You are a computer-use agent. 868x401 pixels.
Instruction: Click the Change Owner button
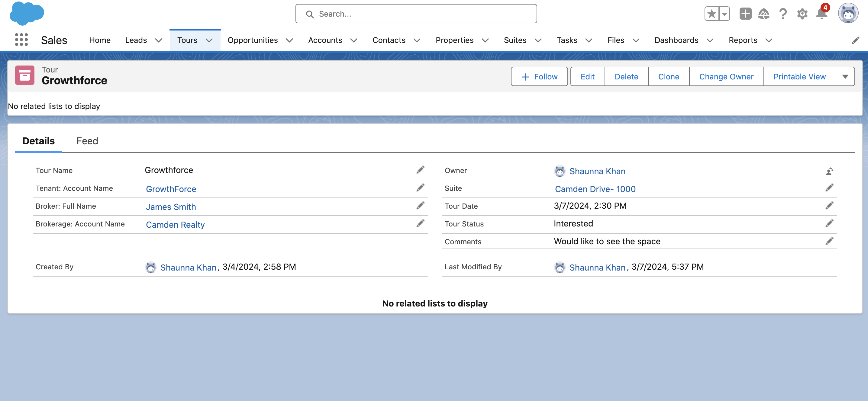pos(726,76)
